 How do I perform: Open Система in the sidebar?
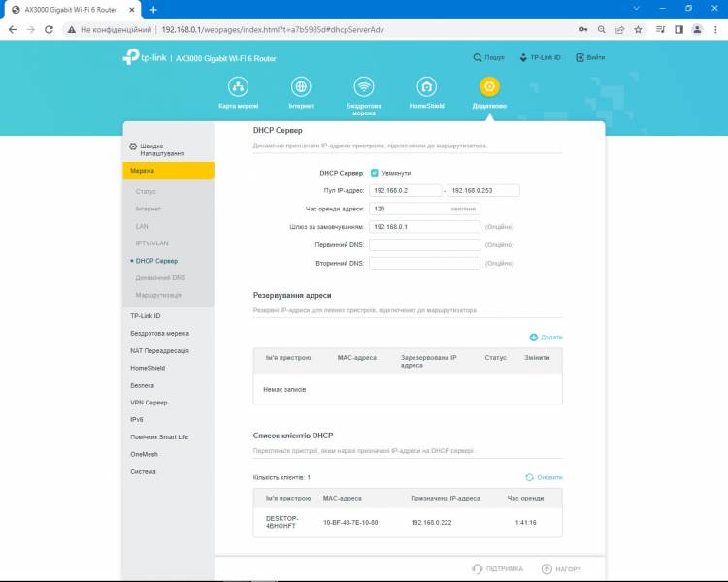143,472
